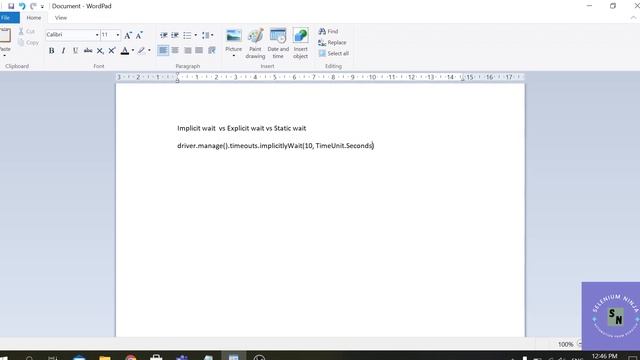The width and height of the screenshot is (640, 360).
Task: Toggle Strikethrough formatting
Action: (x=88, y=51)
